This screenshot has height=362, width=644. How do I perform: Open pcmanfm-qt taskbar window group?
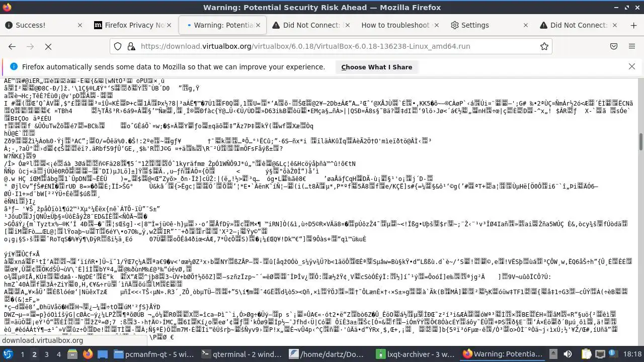154,354
